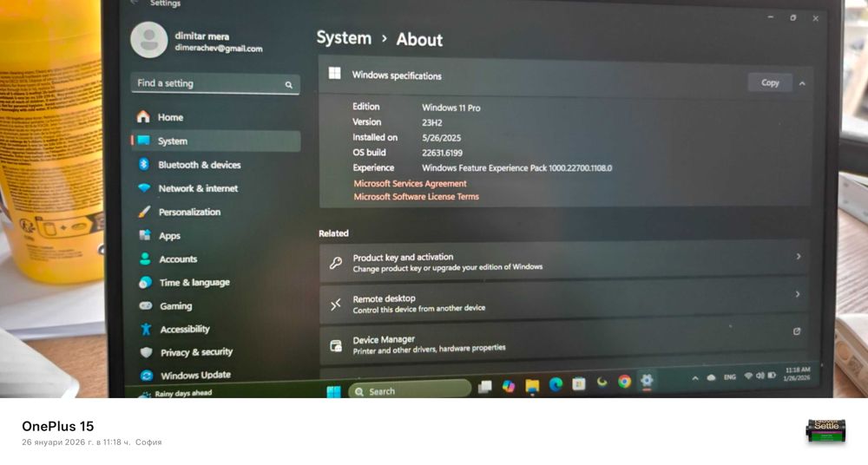Open Task View from the taskbar

point(485,387)
